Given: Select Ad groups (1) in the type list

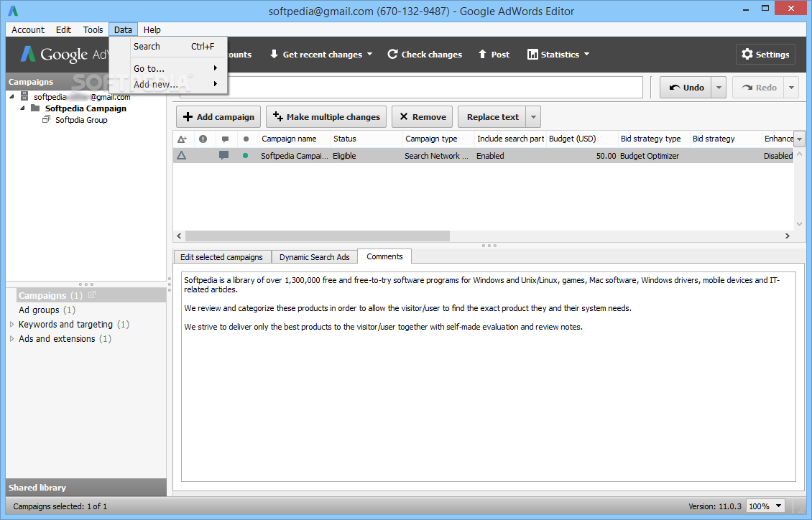Looking at the screenshot, I should point(47,310).
